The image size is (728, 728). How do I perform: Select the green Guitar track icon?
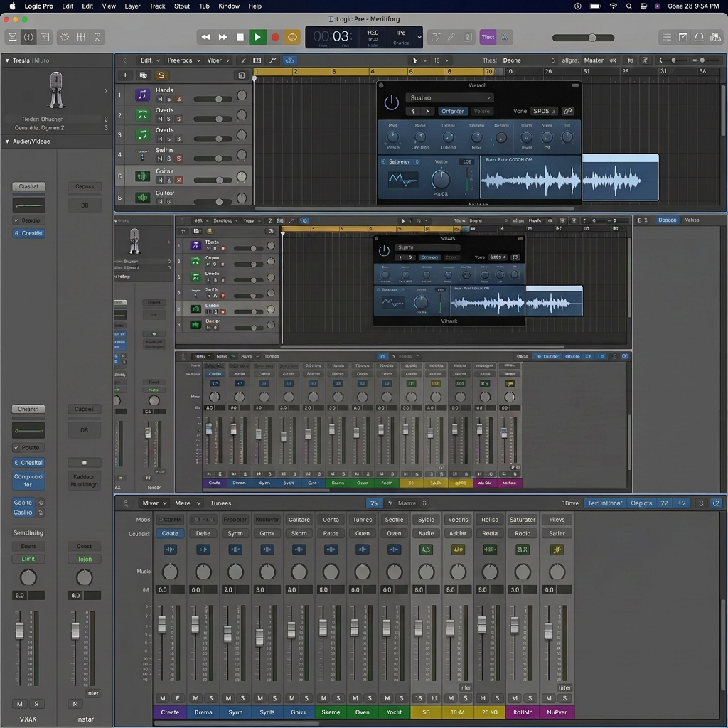tap(142, 176)
